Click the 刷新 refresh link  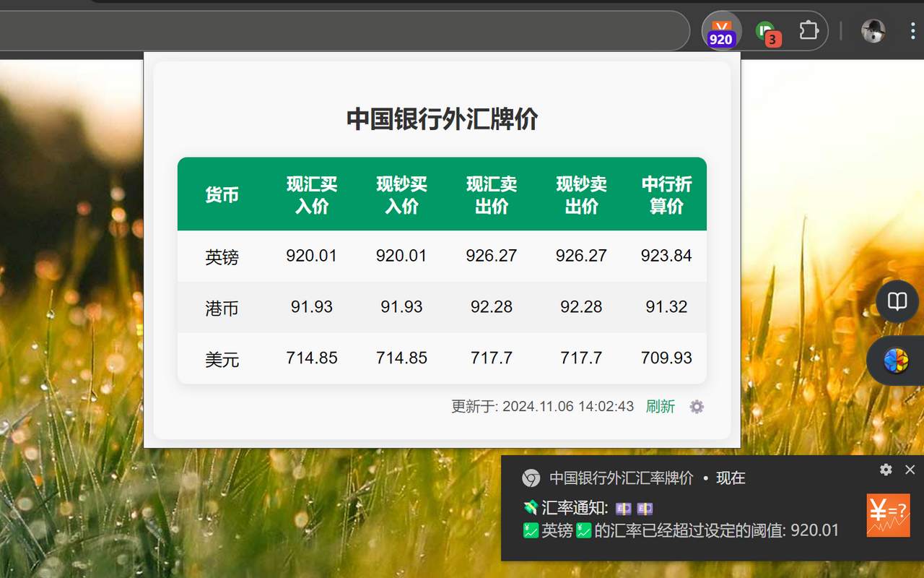click(x=661, y=407)
